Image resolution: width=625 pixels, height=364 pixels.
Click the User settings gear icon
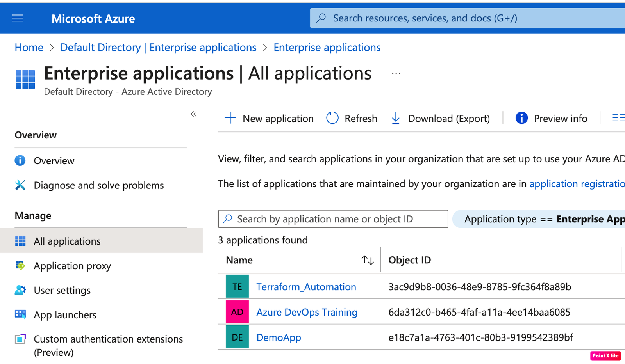click(20, 290)
